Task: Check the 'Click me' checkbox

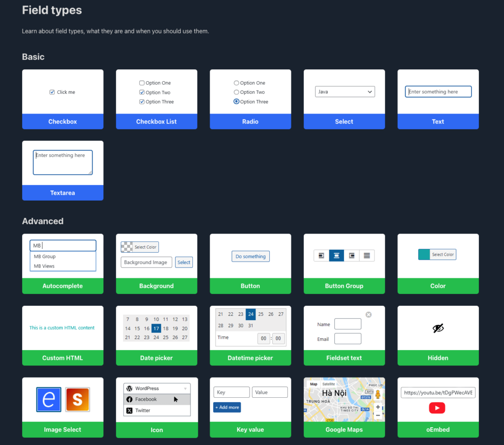Action: coord(52,91)
